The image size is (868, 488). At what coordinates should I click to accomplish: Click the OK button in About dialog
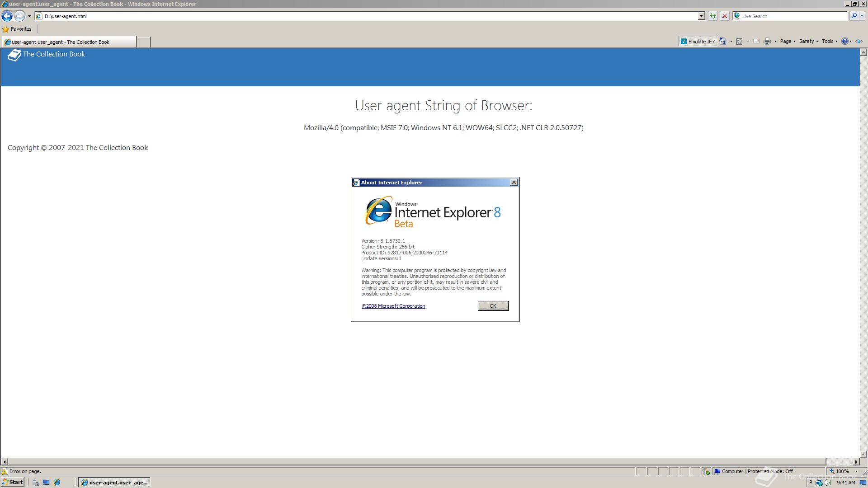point(493,306)
